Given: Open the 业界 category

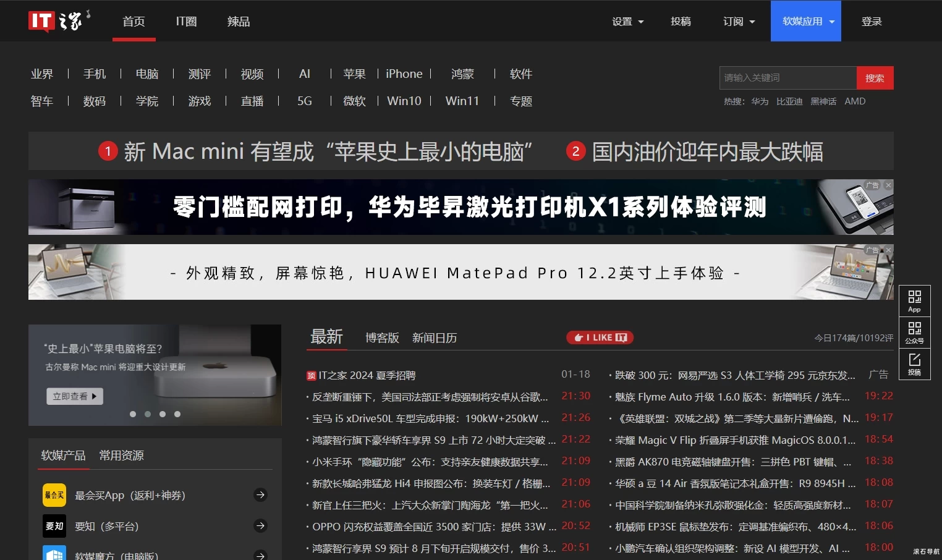Looking at the screenshot, I should point(42,74).
